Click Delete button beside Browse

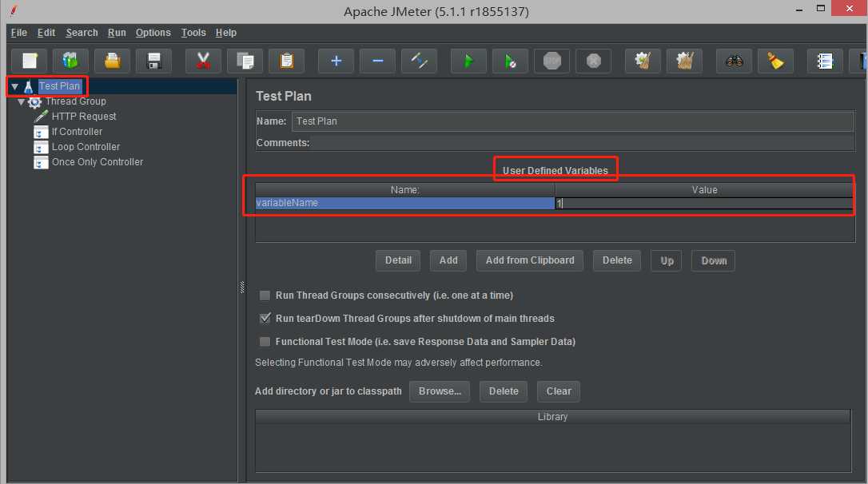click(x=504, y=391)
